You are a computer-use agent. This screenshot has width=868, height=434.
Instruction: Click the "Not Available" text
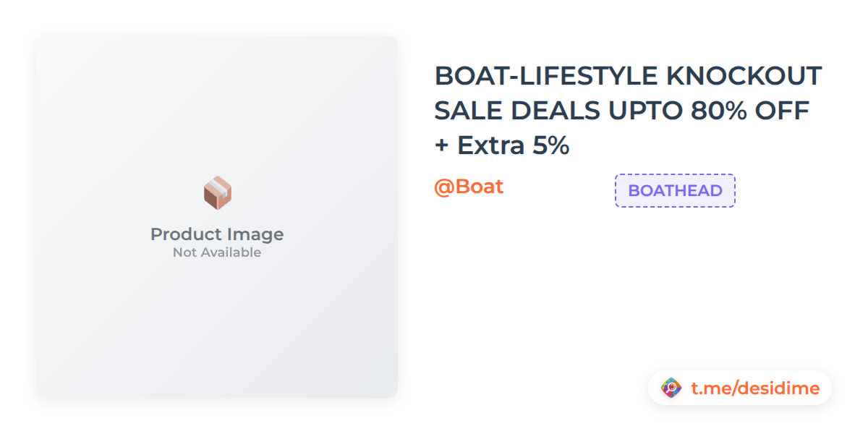pos(217,252)
